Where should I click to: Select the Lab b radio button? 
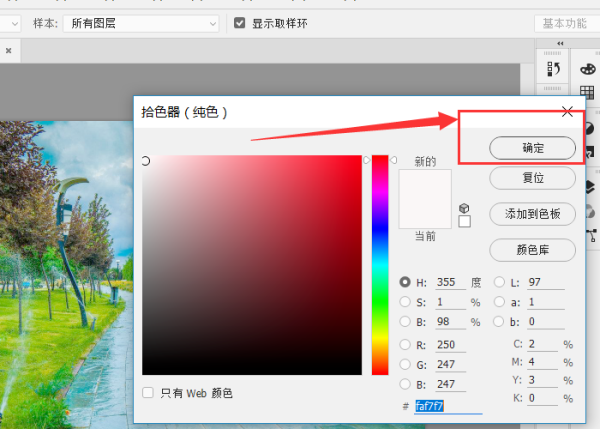[499, 321]
